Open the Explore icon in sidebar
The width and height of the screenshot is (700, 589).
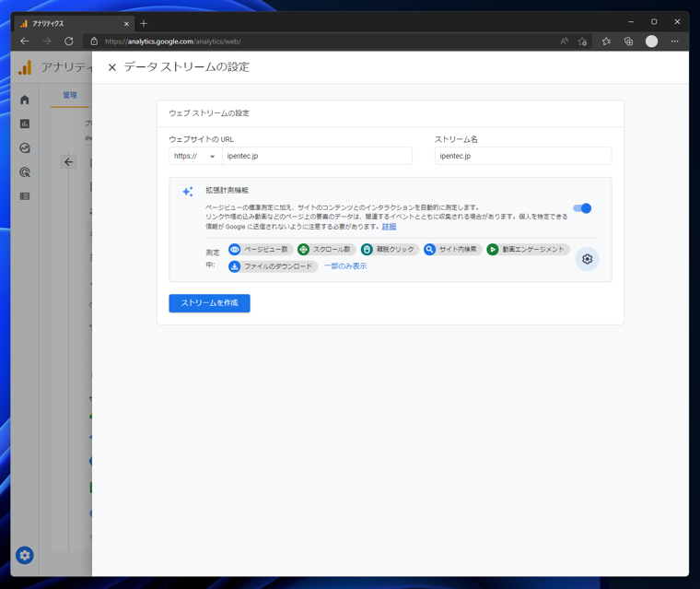(25, 147)
